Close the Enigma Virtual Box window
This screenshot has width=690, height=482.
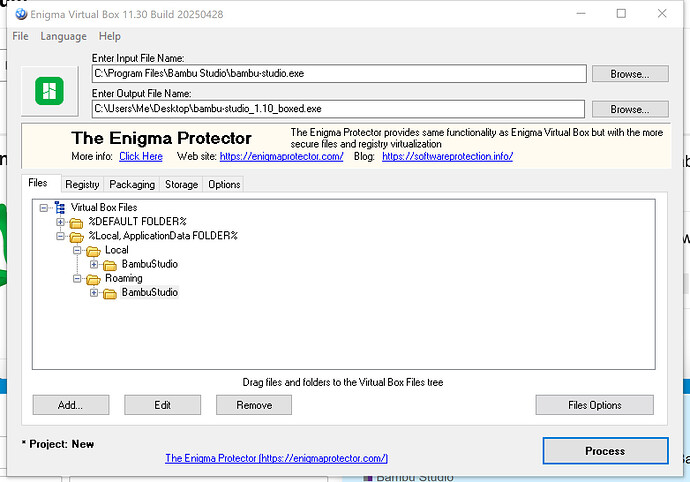tap(662, 14)
